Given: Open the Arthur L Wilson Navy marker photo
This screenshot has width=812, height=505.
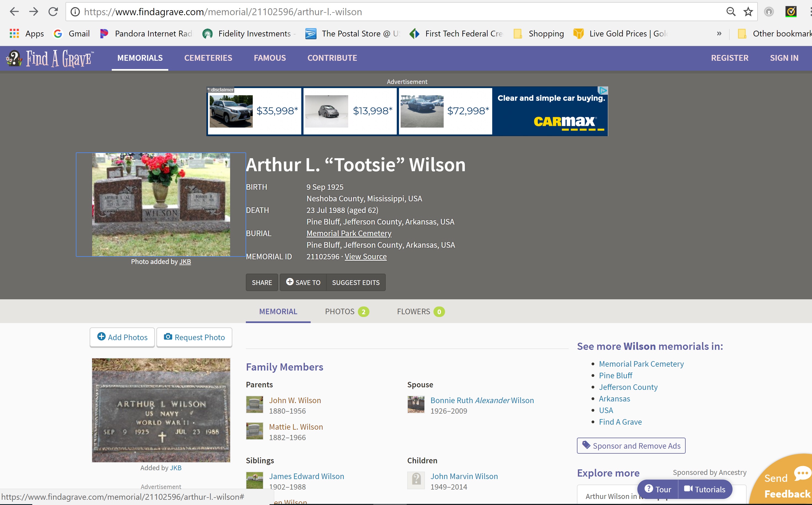Looking at the screenshot, I should point(161,410).
